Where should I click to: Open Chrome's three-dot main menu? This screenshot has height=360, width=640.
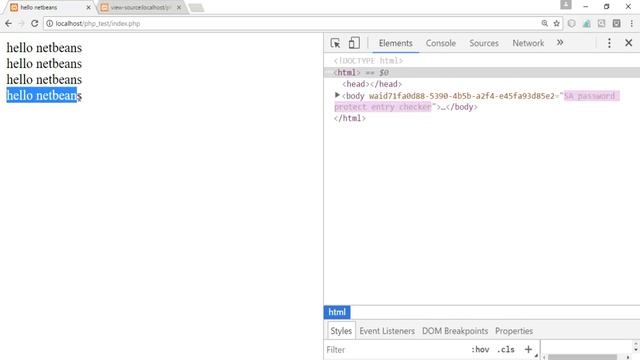(x=631, y=24)
